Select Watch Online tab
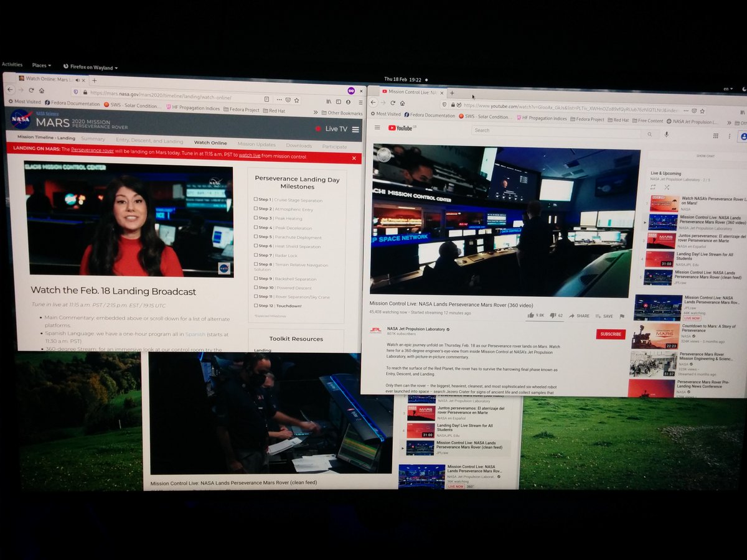747x560 pixels. (x=210, y=142)
